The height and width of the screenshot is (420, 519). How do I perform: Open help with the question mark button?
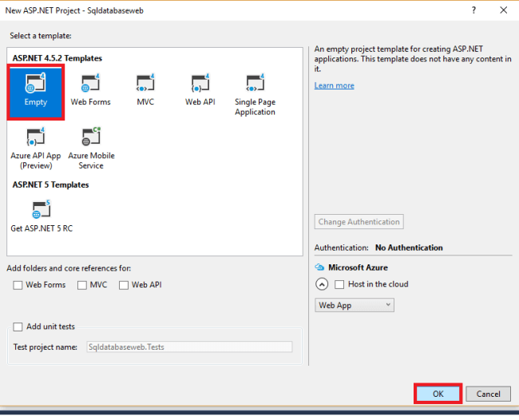coord(473,10)
